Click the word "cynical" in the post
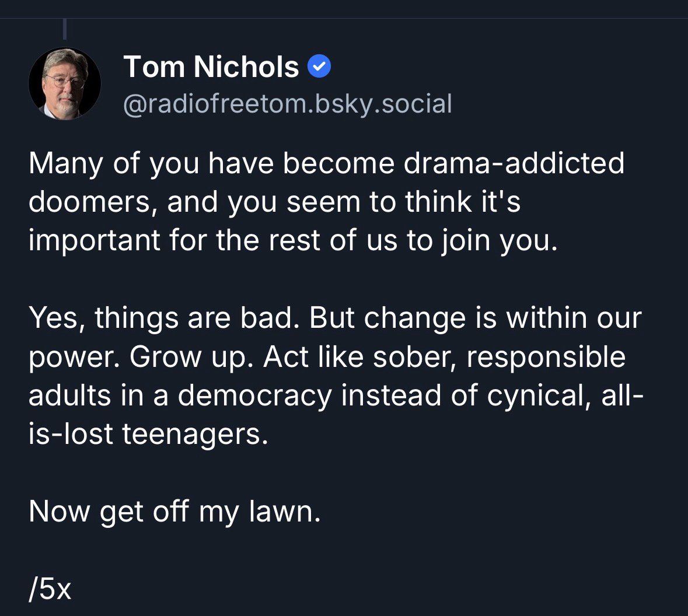688x616 pixels. pyautogui.click(x=535, y=395)
